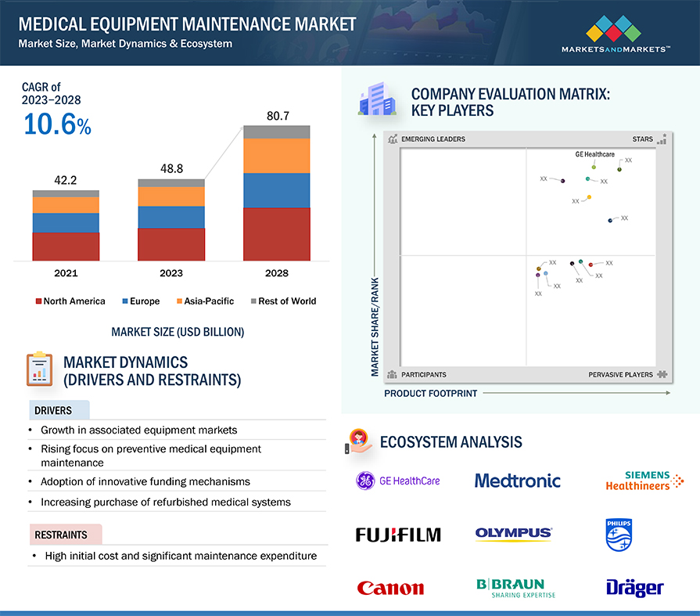Viewport: 700px width, 616px height.
Task: Click the Asia-Pacific legend swatch
Action: point(178,301)
